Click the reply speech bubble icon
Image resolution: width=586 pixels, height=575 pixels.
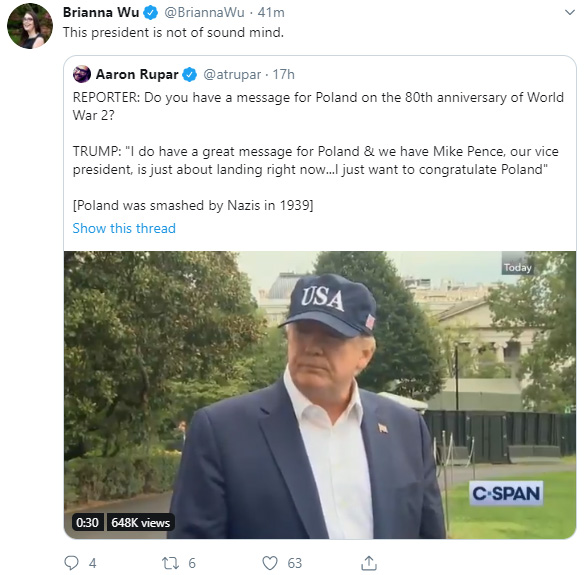pos(71,563)
